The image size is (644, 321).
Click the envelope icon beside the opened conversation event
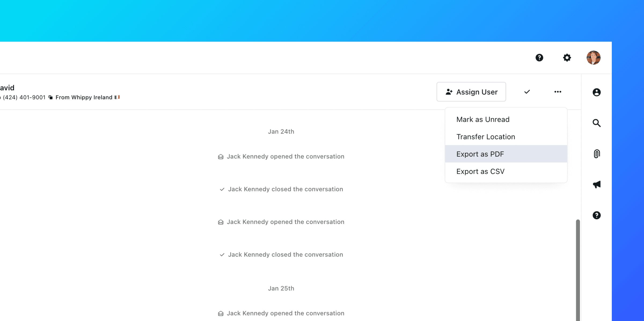(x=221, y=156)
